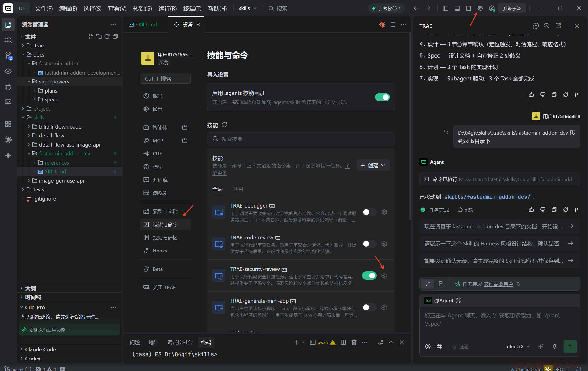This screenshot has width=588, height=371.
Task: Open 规则与记忆 settings section
Action: tap(165, 238)
